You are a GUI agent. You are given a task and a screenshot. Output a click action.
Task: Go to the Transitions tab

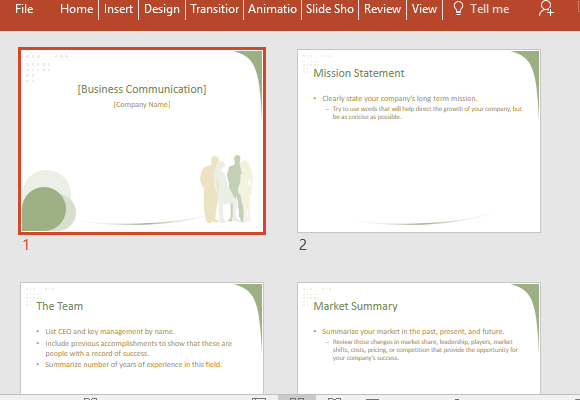tap(215, 9)
